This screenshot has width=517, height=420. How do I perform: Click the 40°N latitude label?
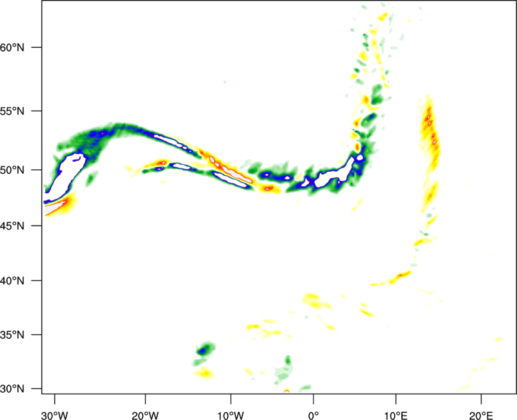12,281
